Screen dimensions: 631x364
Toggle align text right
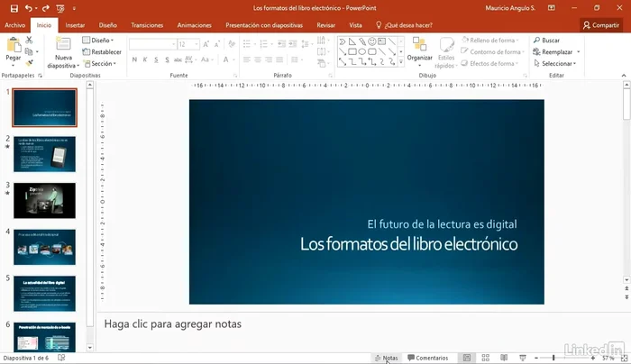pos(269,59)
